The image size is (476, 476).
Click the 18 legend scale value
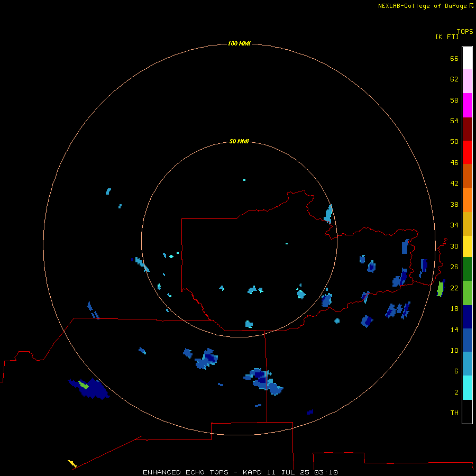tap(454, 308)
